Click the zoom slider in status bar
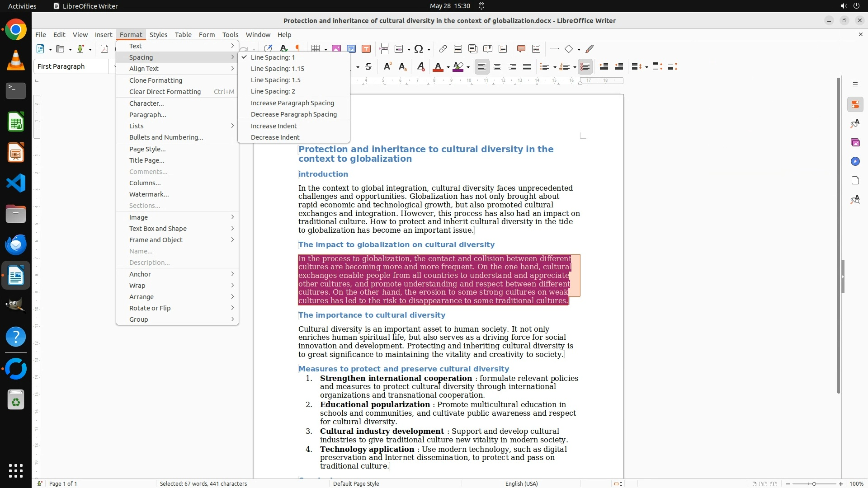The image size is (868, 488). click(814, 483)
